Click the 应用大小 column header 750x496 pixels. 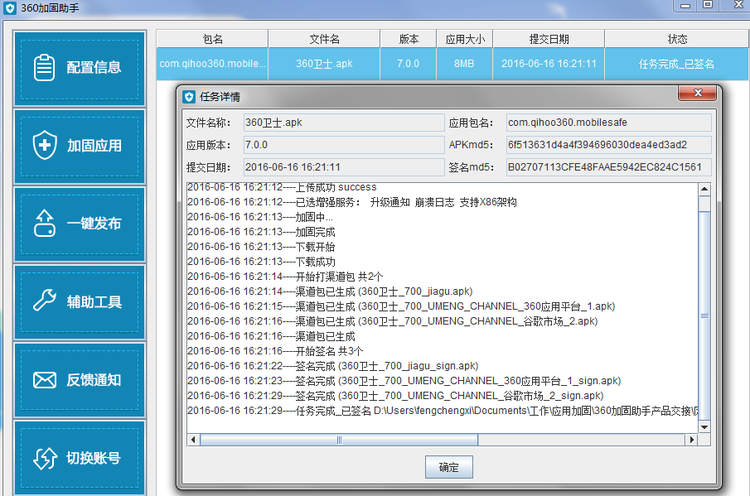coord(464,39)
